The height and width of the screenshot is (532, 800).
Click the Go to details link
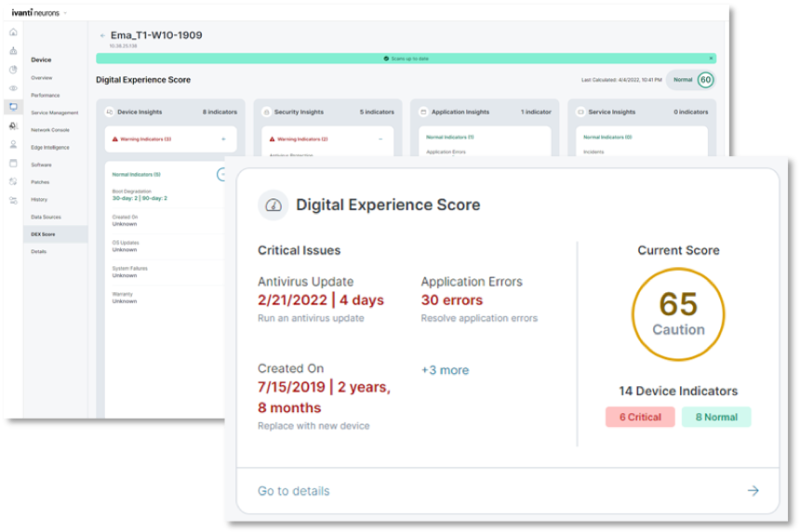click(293, 491)
